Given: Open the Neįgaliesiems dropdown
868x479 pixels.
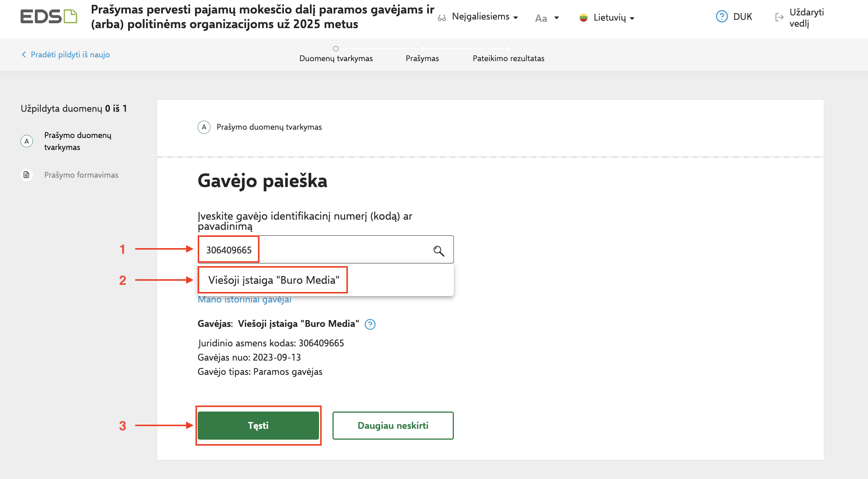Looking at the screenshot, I should click(485, 17).
